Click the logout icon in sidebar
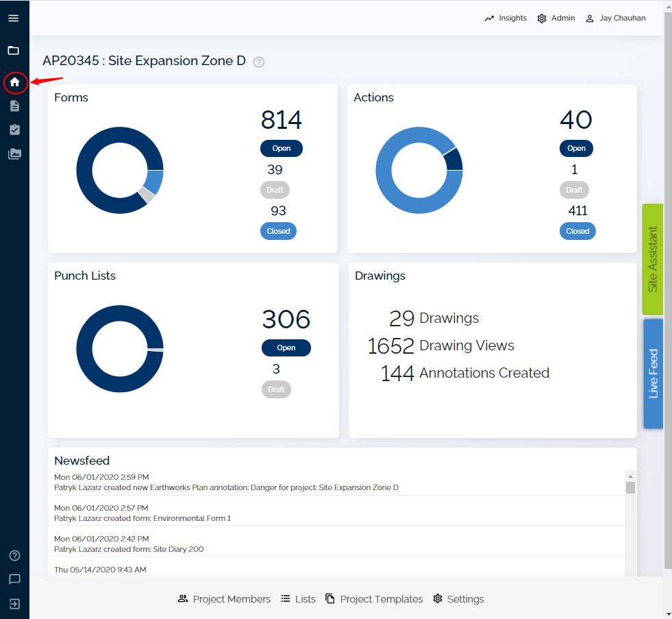 click(x=14, y=604)
